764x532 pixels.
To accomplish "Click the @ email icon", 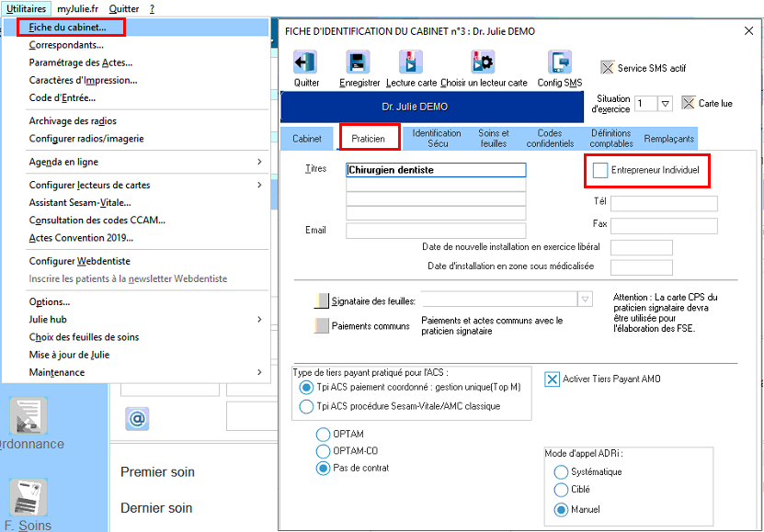I will click(x=137, y=419).
